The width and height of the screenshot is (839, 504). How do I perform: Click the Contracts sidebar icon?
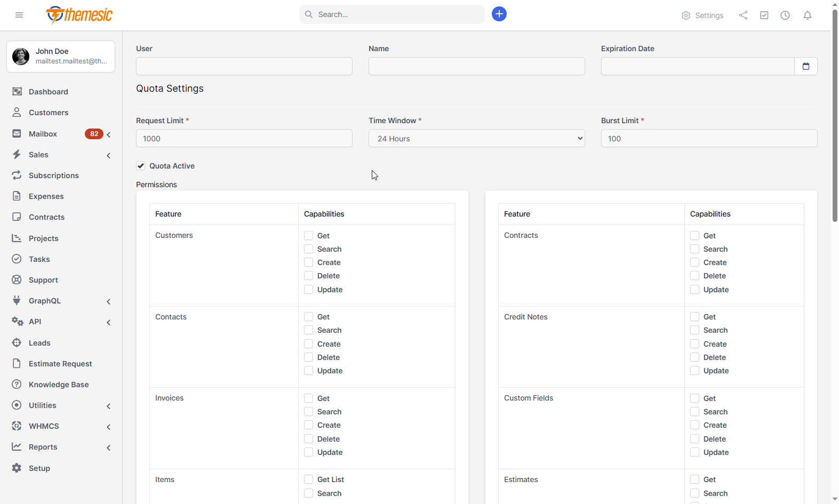(x=17, y=217)
